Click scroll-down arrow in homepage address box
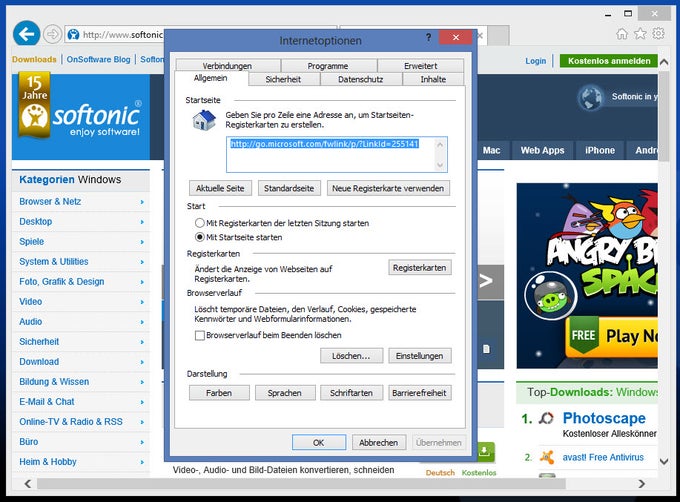This screenshot has width=680, height=502. tap(440, 165)
